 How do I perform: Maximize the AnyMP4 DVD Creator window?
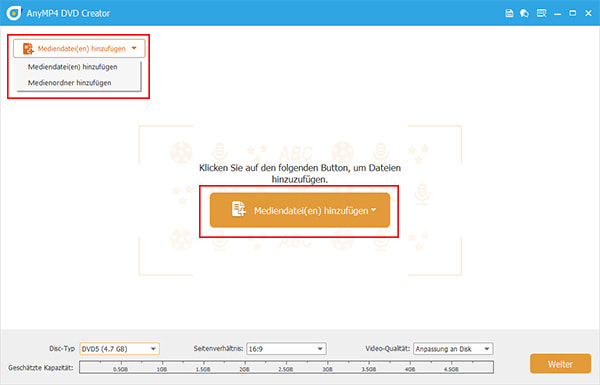click(x=572, y=13)
